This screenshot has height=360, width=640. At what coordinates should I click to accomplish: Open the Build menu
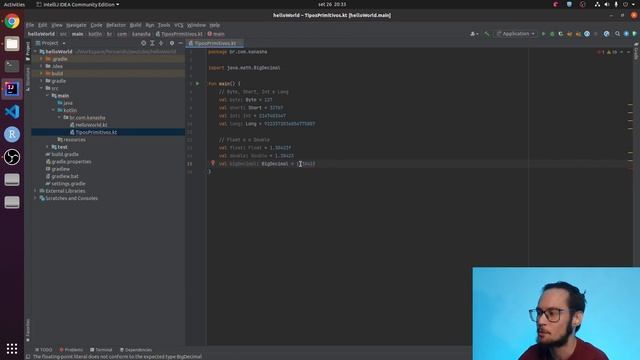pyautogui.click(x=136, y=25)
